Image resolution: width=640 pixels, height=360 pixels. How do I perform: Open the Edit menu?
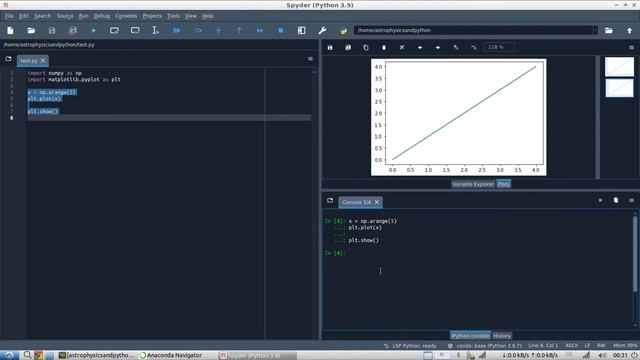tap(24, 16)
